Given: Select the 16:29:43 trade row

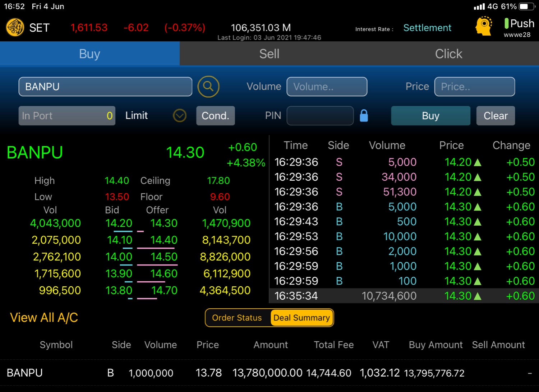Looking at the screenshot, I should [404, 222].
